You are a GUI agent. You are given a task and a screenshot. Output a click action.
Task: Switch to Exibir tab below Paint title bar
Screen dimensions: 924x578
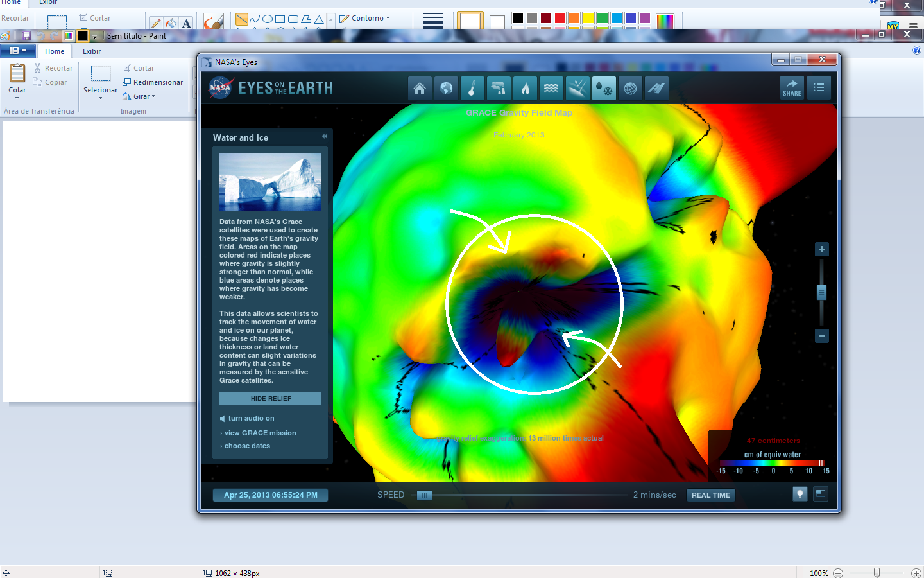[x=92, y=51]
